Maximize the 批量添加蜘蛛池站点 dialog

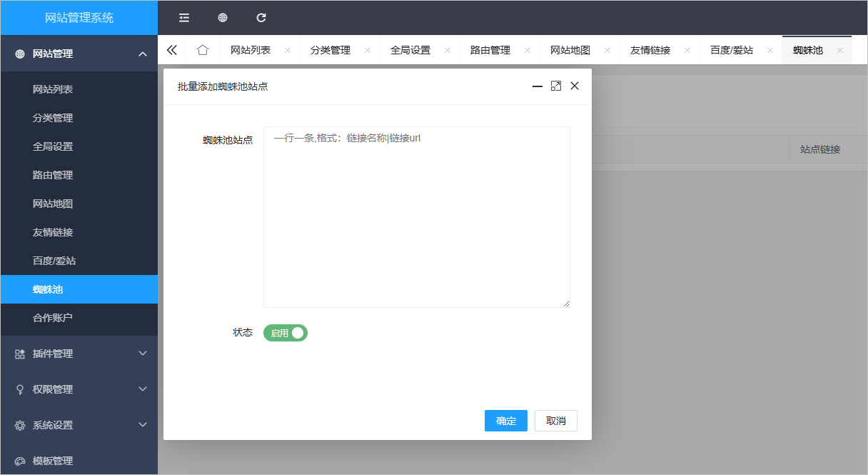556,86
